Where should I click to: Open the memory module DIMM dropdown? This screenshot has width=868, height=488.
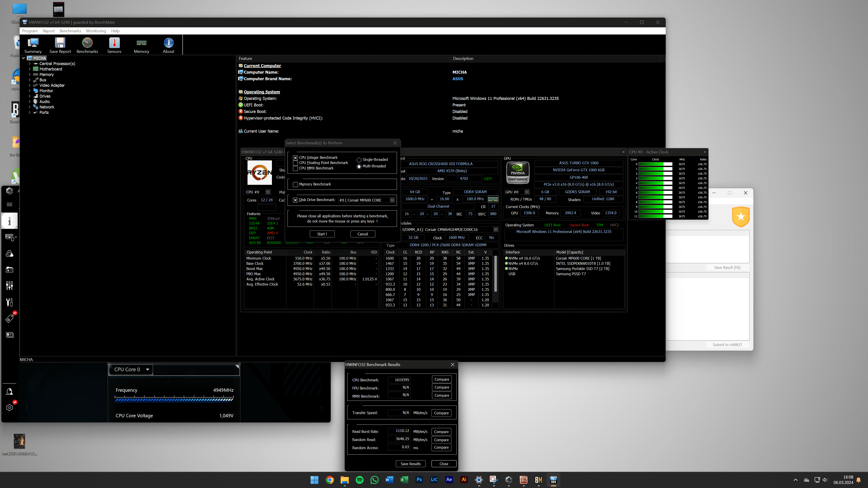coord(496,230)
